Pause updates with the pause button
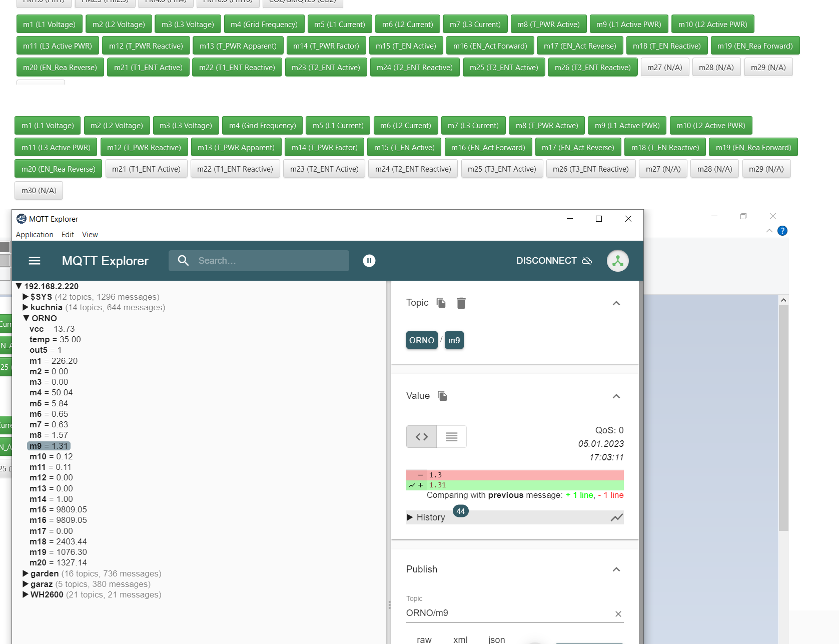Viewport: 839px width, 644px height. pos(369,261)
